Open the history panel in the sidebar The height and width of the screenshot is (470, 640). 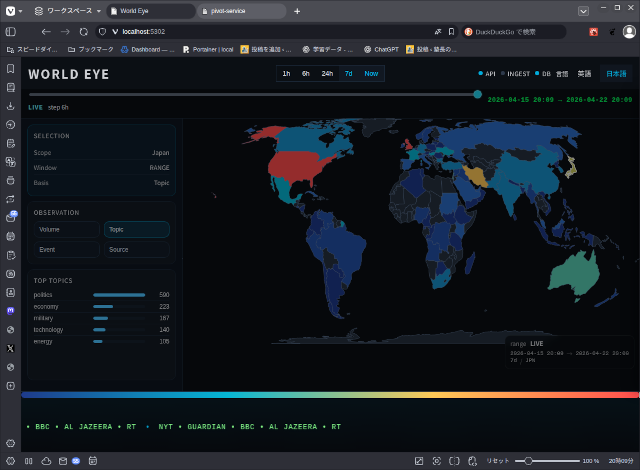(x=10, y=125)
